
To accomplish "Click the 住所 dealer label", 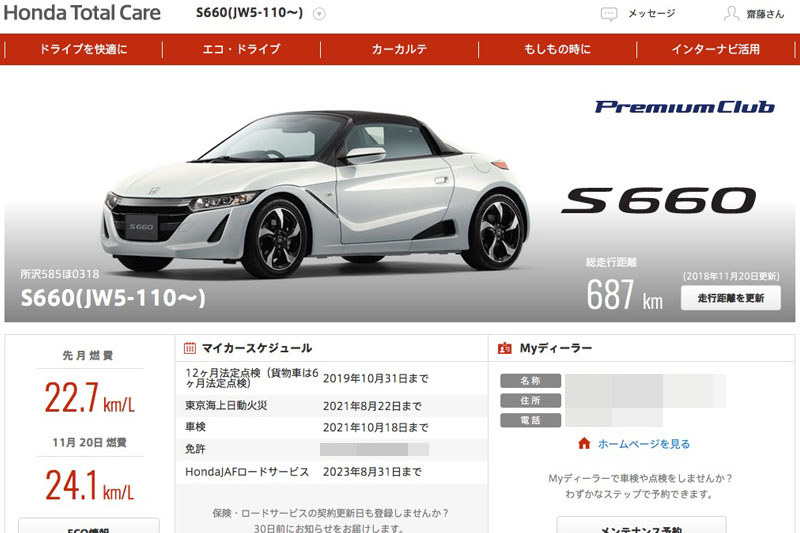I will pyautogui.click(x=531, y=400).
